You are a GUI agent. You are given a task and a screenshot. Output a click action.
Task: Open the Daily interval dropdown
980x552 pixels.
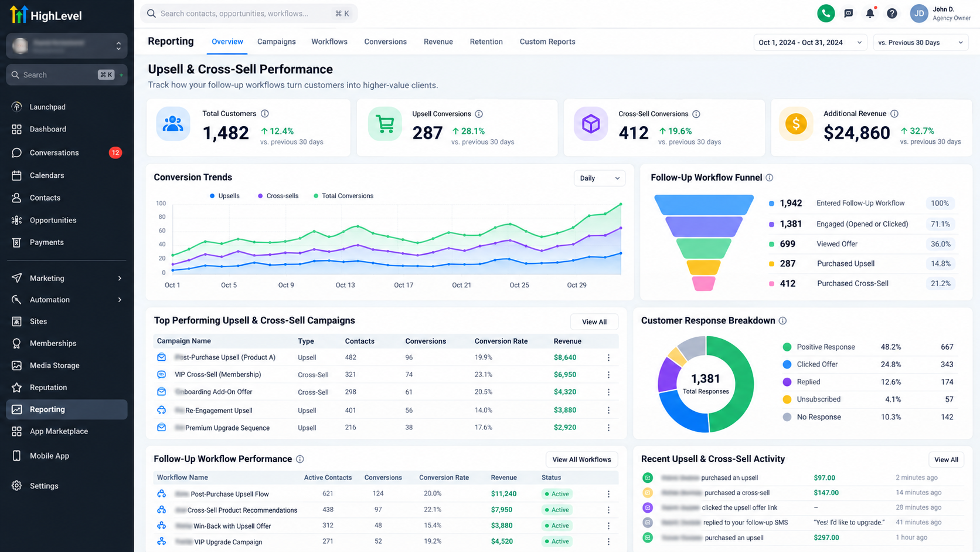click(599, 178)
